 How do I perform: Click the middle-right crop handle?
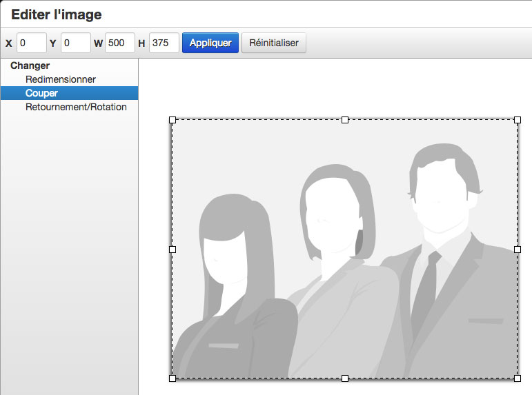pos(518,250)
